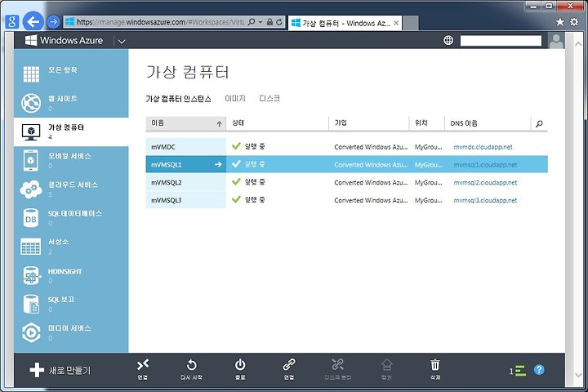Select the mVMSQL3 row name

(x=167, y=200)
